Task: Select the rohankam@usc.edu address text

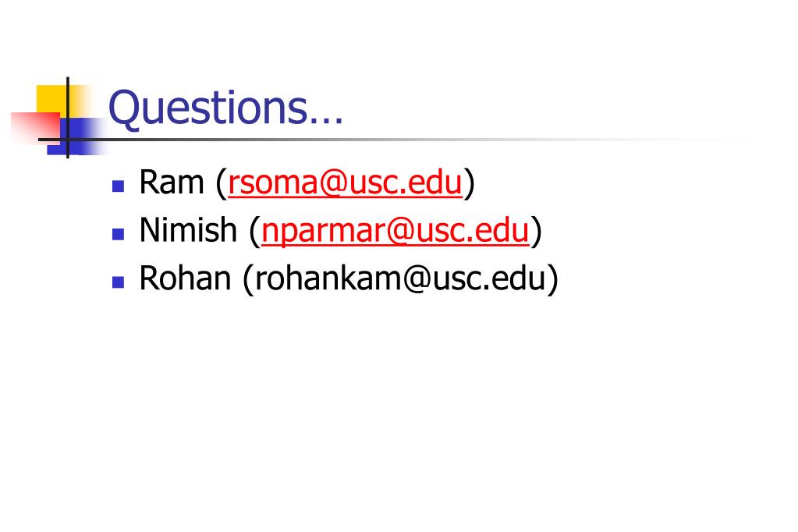Action: (x=400, y=278)
